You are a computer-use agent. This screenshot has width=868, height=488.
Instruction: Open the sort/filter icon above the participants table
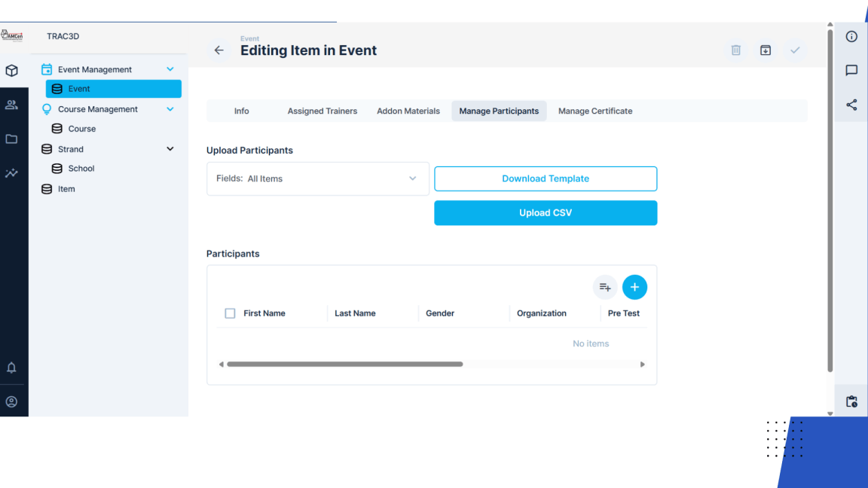coord(605,287)
